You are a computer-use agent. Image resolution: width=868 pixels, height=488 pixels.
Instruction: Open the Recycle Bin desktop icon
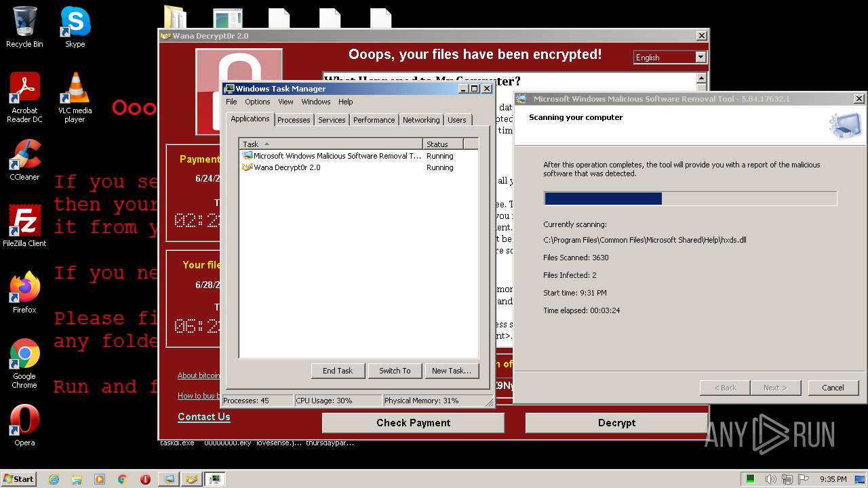(24, 27)
